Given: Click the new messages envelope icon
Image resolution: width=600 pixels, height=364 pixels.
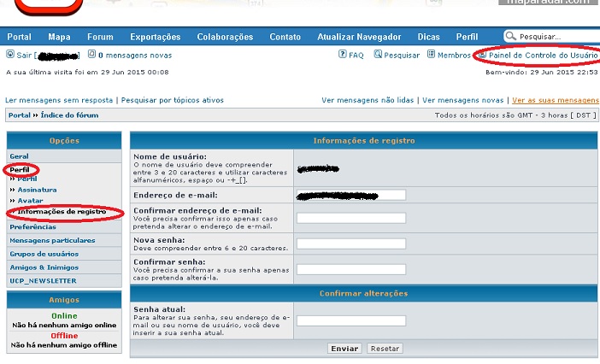Looking at the screenshot, I should [91, 54].
